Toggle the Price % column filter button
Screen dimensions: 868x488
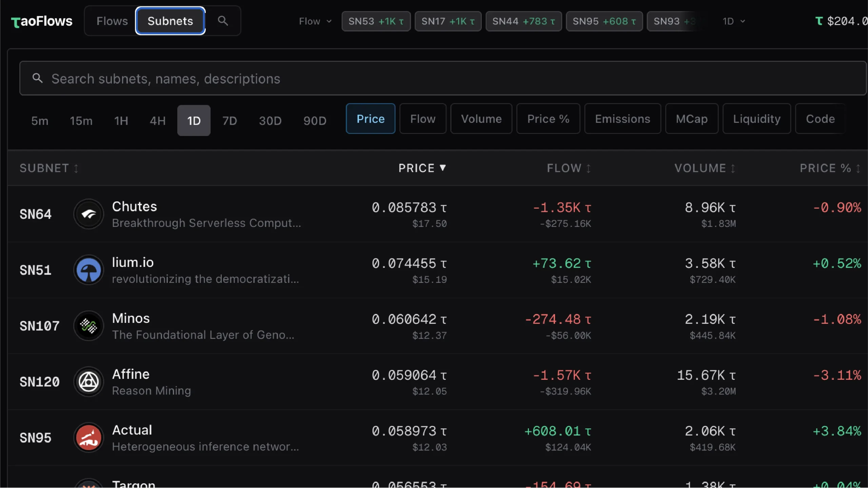[x=548, y=119]
